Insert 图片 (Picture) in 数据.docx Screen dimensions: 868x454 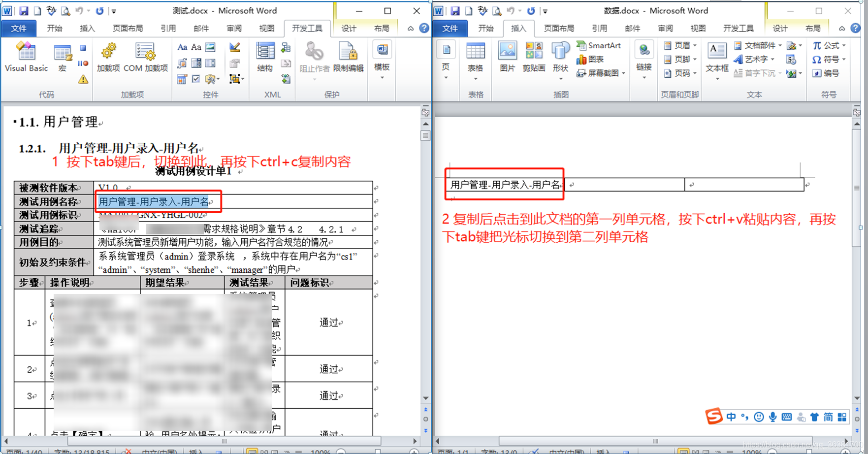(507, 58)
